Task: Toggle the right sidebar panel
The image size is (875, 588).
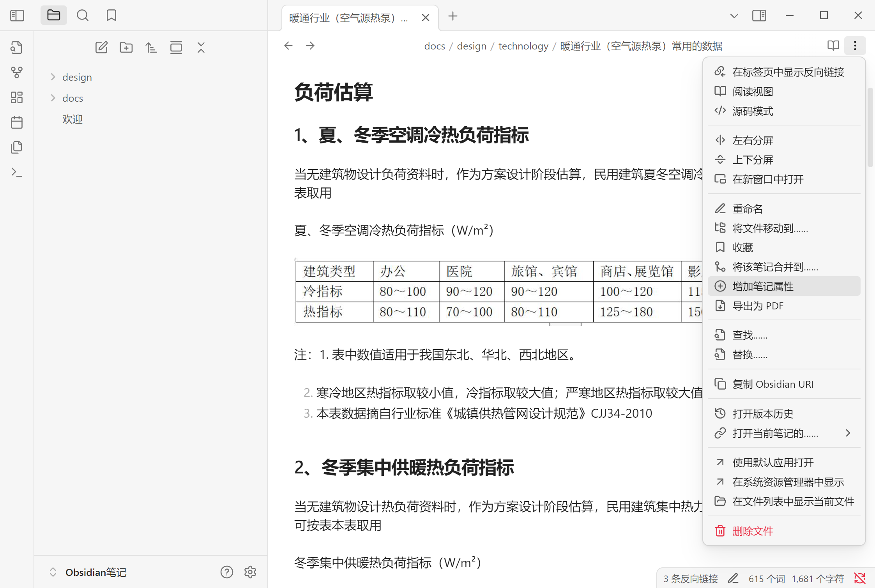Action: coord(759,16)
